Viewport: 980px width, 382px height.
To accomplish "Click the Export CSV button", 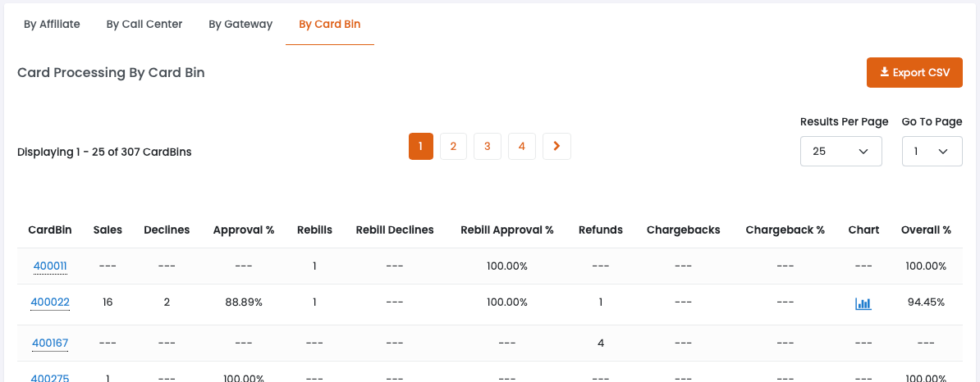I will pyautogui.click(x=914, y=72).
